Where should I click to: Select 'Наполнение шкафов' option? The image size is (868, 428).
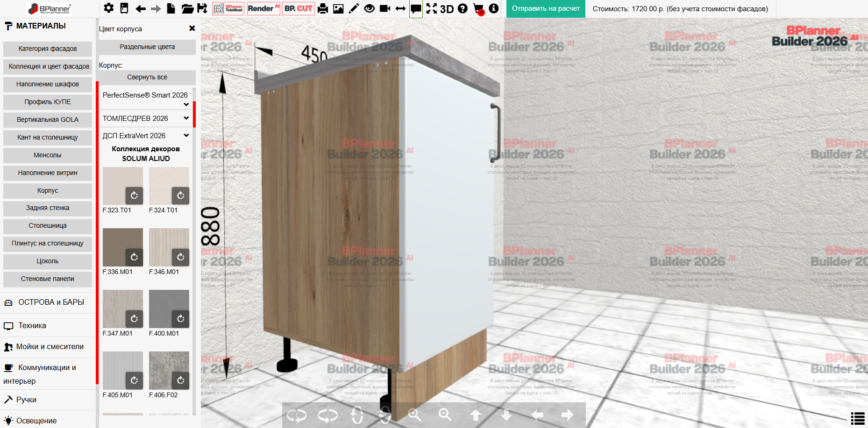point(48,84)
